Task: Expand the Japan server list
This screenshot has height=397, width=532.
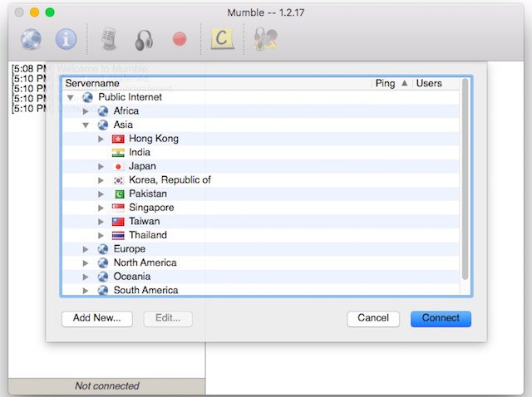Action: point(101,166)
